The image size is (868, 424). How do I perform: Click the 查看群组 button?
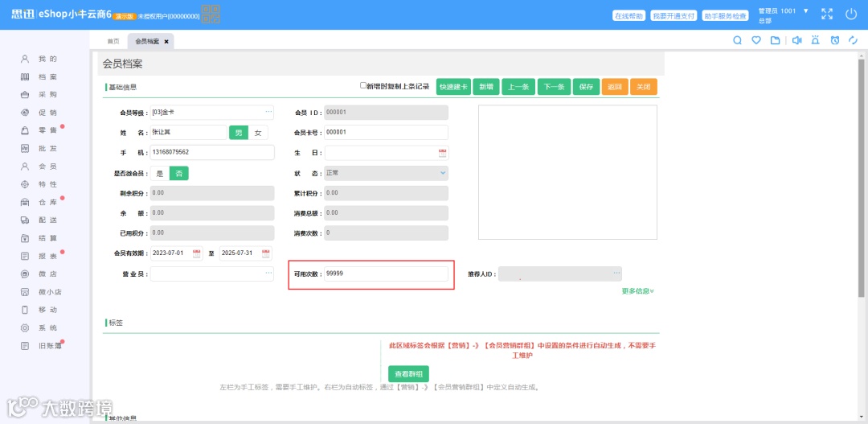tap(408, 373)
